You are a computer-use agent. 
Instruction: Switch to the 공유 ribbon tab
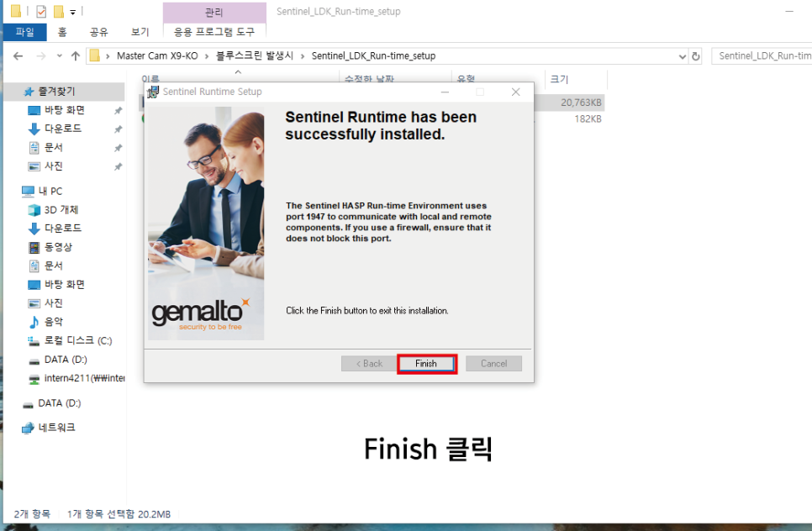[98, 32]
